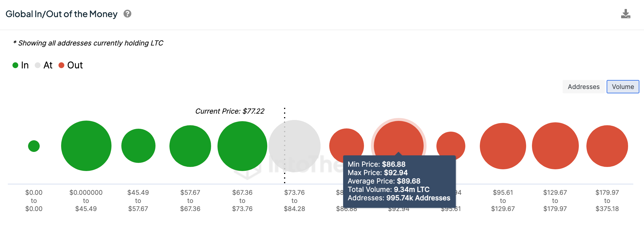Open the help tooltip question mark icon
Viewport: 644px width, 229px height.
tap(128, 14)
